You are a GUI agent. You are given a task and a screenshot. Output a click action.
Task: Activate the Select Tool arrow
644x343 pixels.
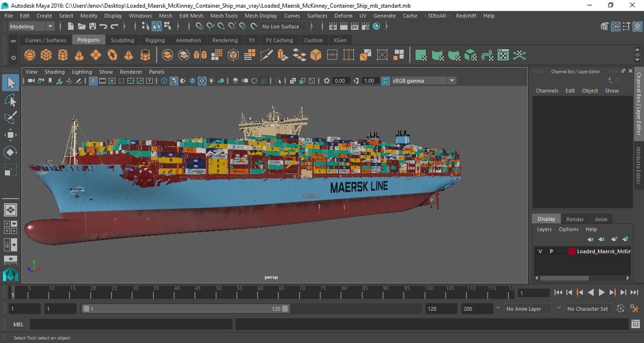tap(10, 83)
